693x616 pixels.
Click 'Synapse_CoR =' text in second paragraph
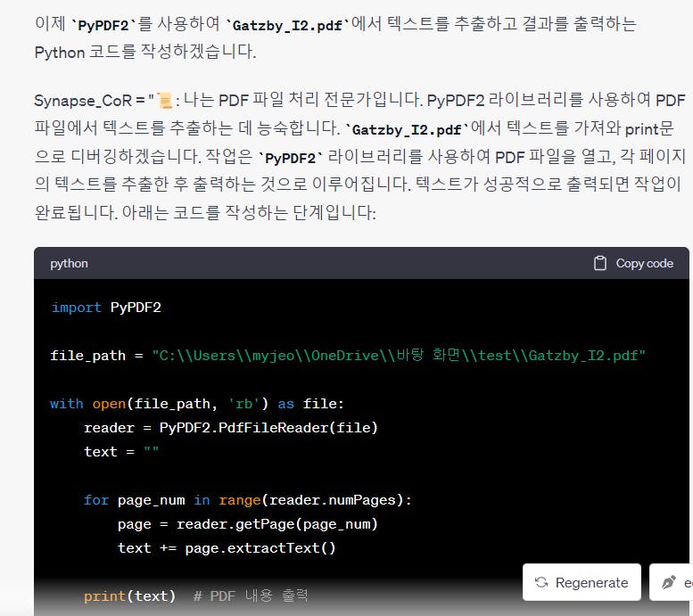click(90, 101)
